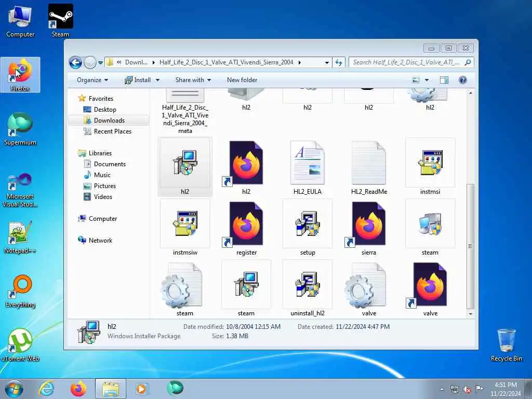This screenshot has width=532, height=399.
Task: Open Favorites in navigation pane
Action: click(x=101, y=98)
